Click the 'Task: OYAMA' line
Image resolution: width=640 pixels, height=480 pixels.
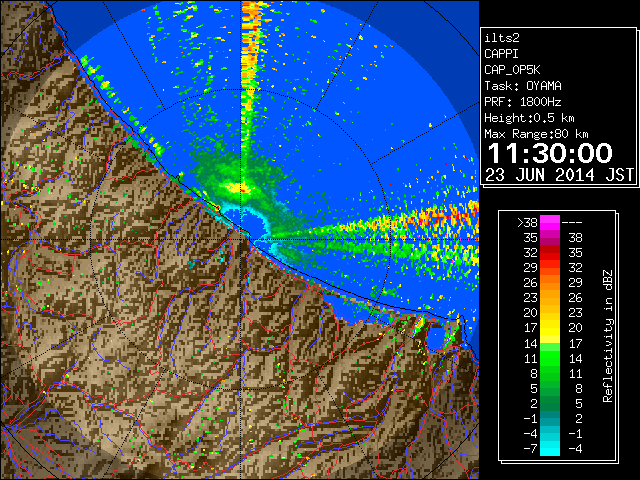pos(523,86)
